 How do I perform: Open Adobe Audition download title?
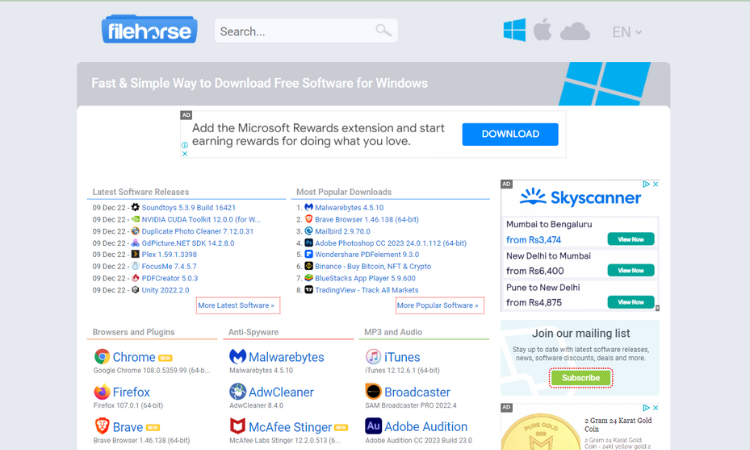(x=426, y=427)
